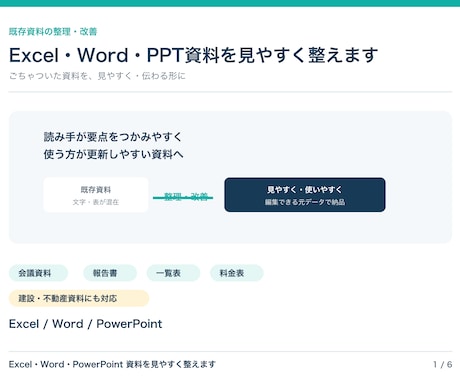This screenshot has width=460, height=380.
Task: Click the 会議資料 tag
Action: [x=38, y=273]
